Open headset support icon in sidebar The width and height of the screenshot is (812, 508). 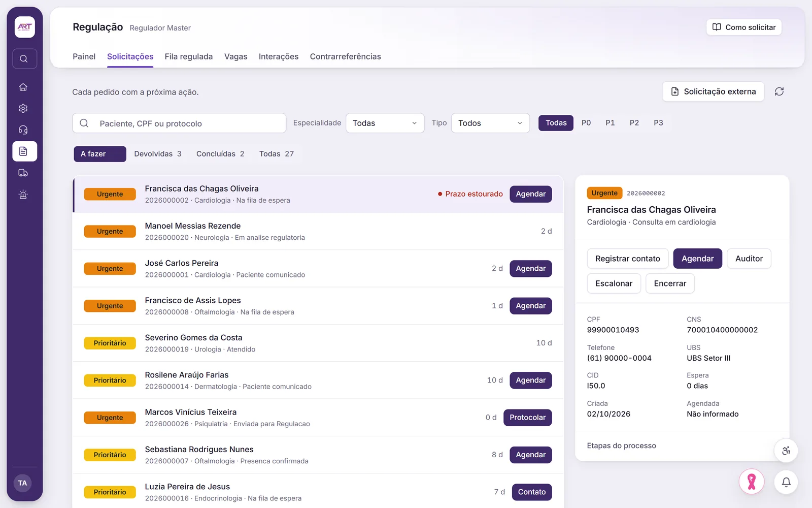(x=23, y=130)
